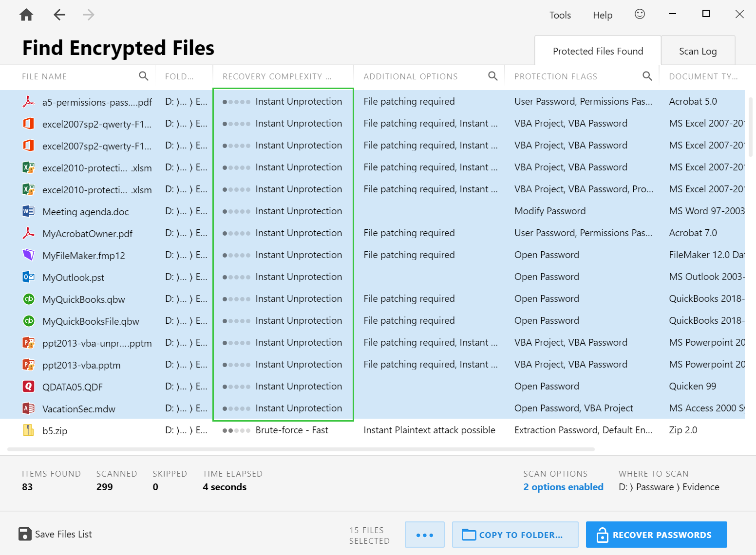The width and height of the screenshot is (756, 555).
Task: Click the vertical scrollbar of file list
Action: (751, 127)
